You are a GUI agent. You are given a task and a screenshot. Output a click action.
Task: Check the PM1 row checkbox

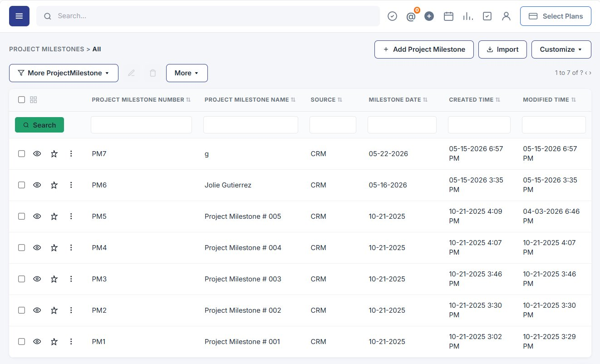pos(21,342)
